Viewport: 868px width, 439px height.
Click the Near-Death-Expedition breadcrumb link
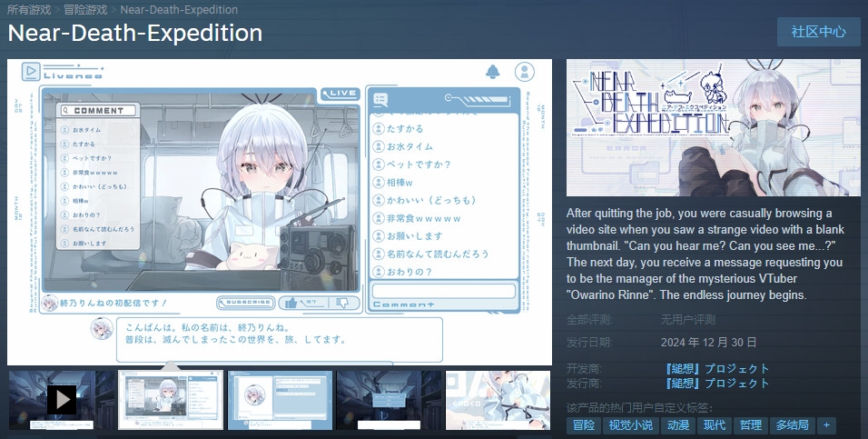[179, 9]
